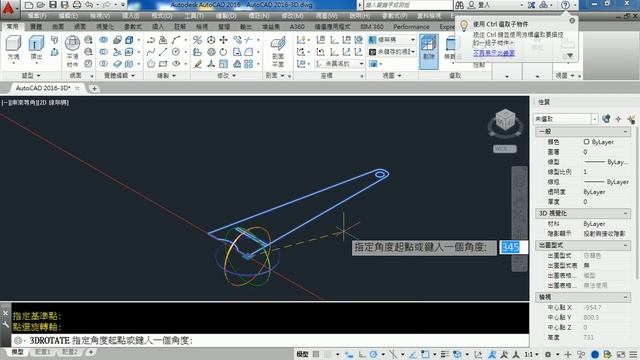Switch to the Model (模型) layout tab
This screenshot has width=640, height=360.
point(18,352)
